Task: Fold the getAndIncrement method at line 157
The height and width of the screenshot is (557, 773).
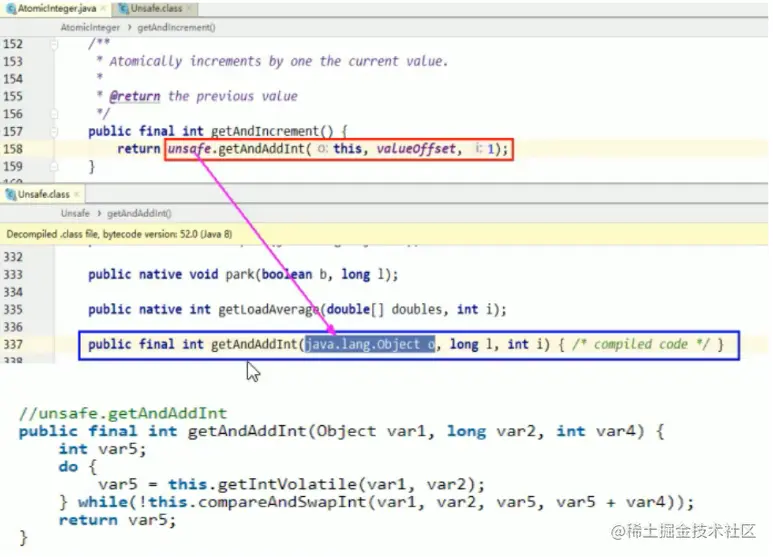Action: [x=54, y=132]
